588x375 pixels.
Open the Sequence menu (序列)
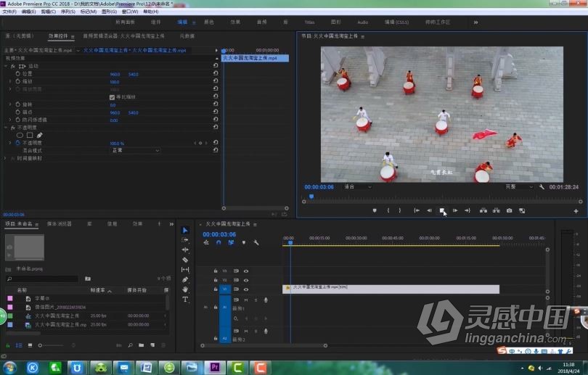[68, 12]
